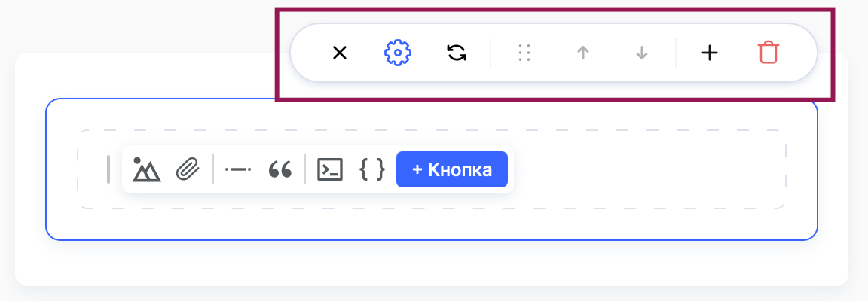This screenshot has height=301, width=868.
Task: Close the block toolbar with the X icon
Action: pyautogui.click(x=340, y=53)
